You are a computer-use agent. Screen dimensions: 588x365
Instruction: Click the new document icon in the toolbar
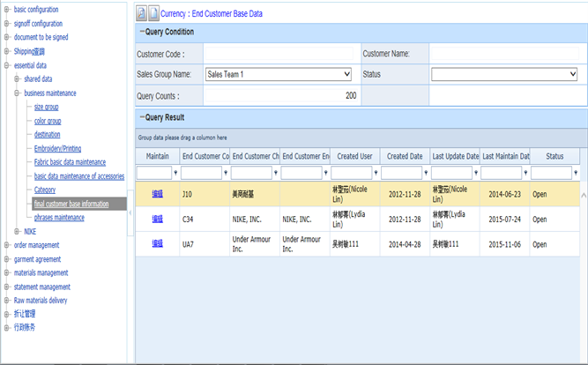pyautogui.click(x=153, y=14)
